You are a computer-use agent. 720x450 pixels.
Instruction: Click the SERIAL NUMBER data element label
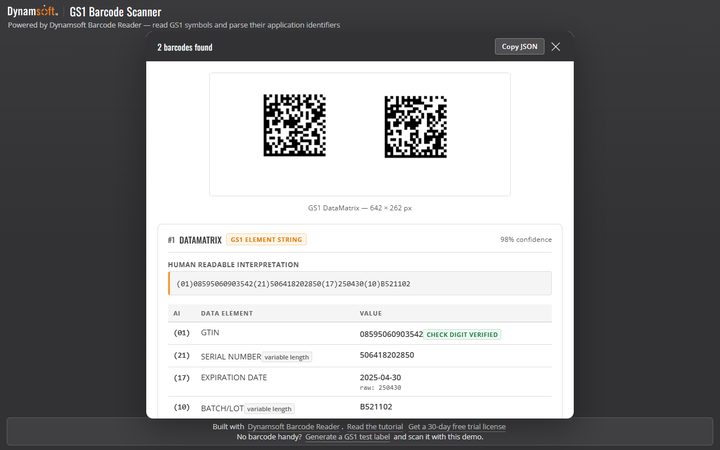click(231, 357)
